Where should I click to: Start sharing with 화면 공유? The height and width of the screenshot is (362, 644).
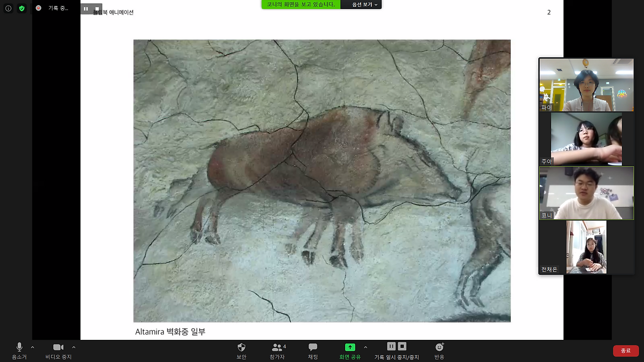coord(350,351)
